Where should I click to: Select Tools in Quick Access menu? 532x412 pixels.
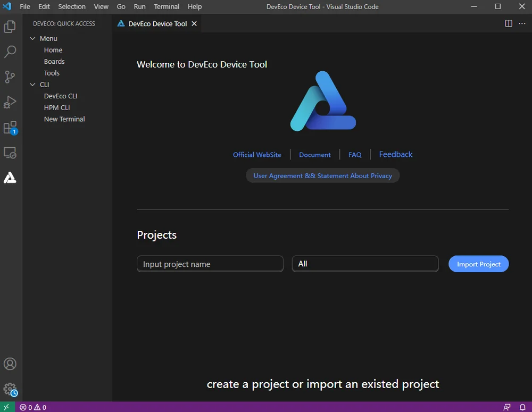[52, 73]
